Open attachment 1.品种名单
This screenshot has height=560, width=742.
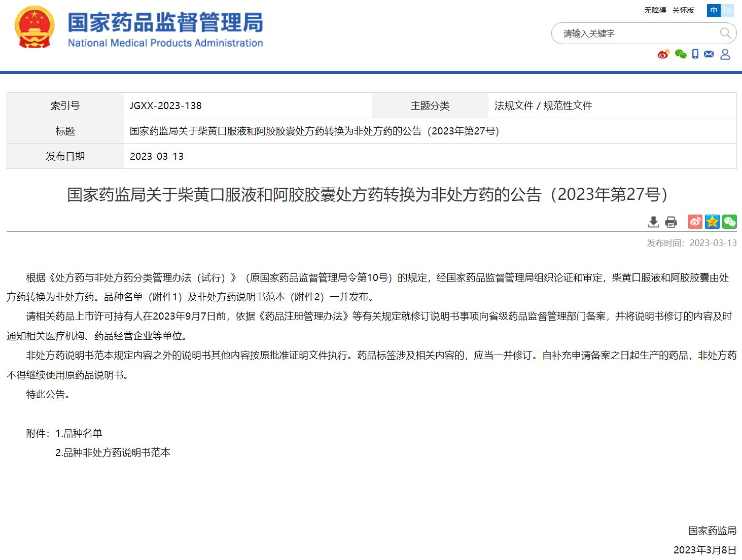79,433
